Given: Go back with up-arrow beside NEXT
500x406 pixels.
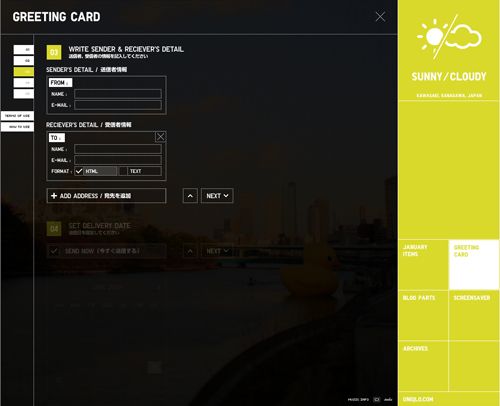Looking at the screenshot, I should (190, 196).
